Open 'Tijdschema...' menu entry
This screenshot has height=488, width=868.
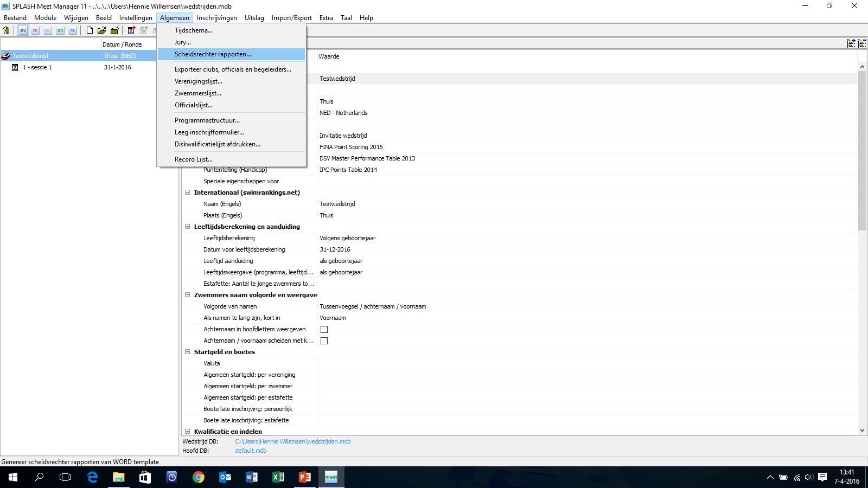point(231,30)
